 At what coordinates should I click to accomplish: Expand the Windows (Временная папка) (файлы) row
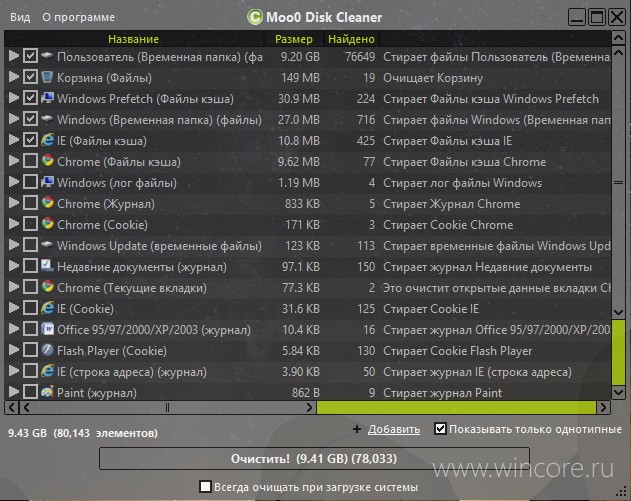coord(14,119)
